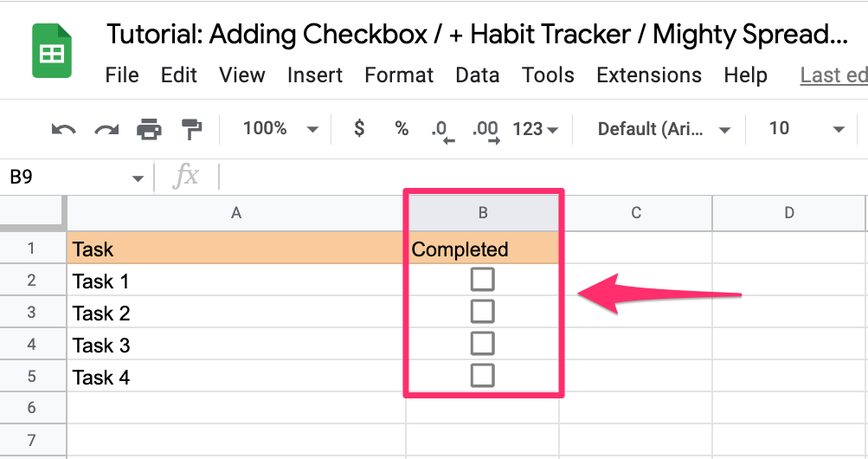Viewport: 868px width, 459px height.
Task: Click the Undo arrow icon
Action: point(63,130)
